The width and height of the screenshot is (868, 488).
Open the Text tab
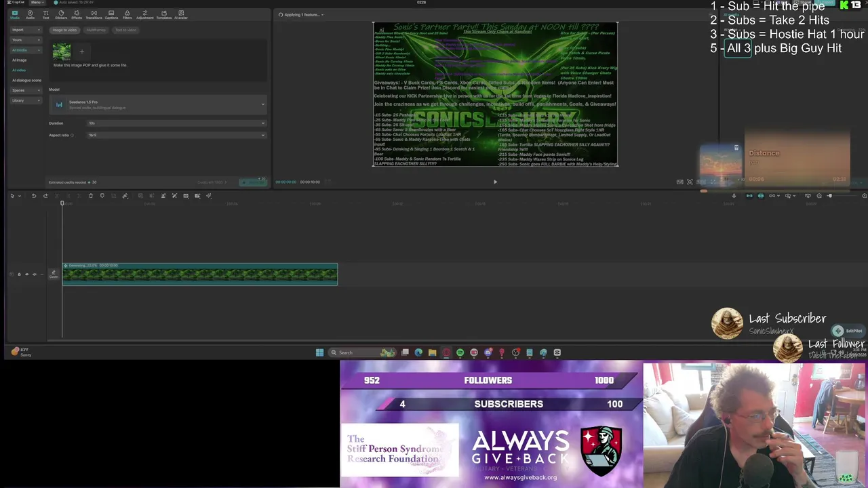tap(45, 14)
